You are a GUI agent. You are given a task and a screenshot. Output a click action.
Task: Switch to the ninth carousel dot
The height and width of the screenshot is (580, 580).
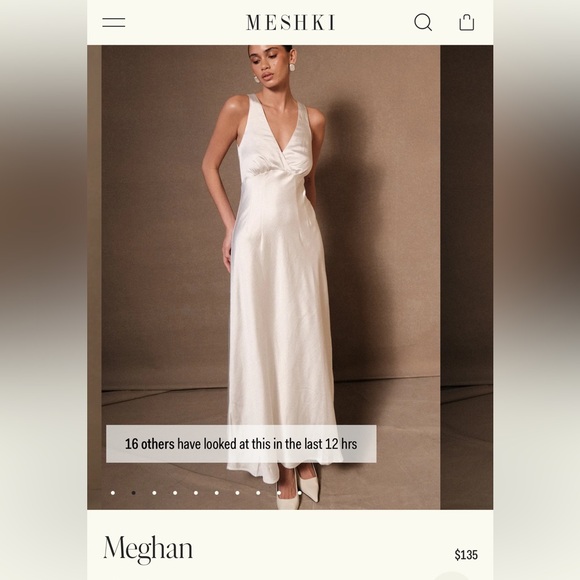tap(279, 493)
